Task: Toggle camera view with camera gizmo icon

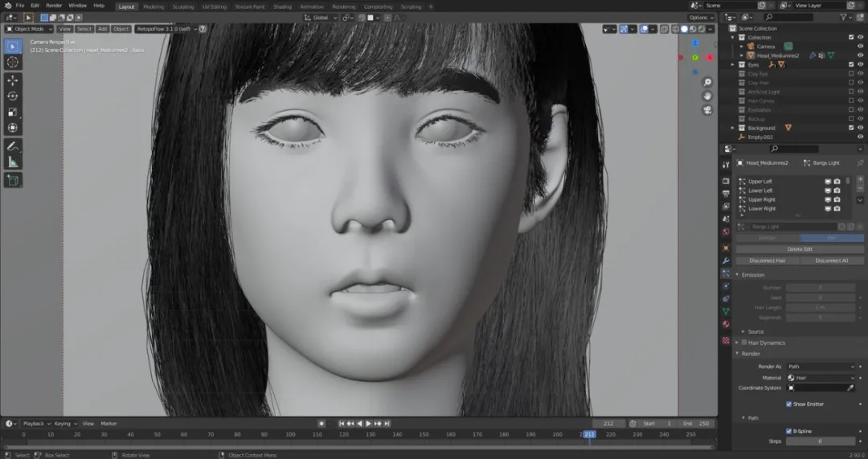Action: (707, 109)
